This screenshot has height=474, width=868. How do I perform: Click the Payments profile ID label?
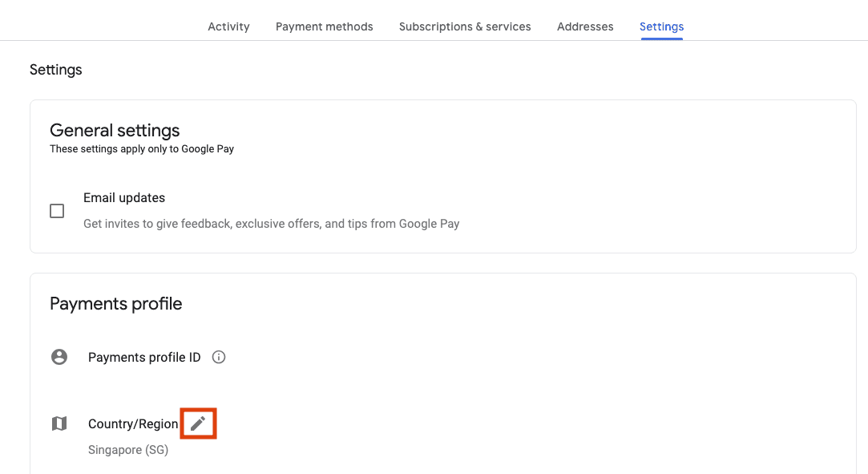click(x=143, y=357)
